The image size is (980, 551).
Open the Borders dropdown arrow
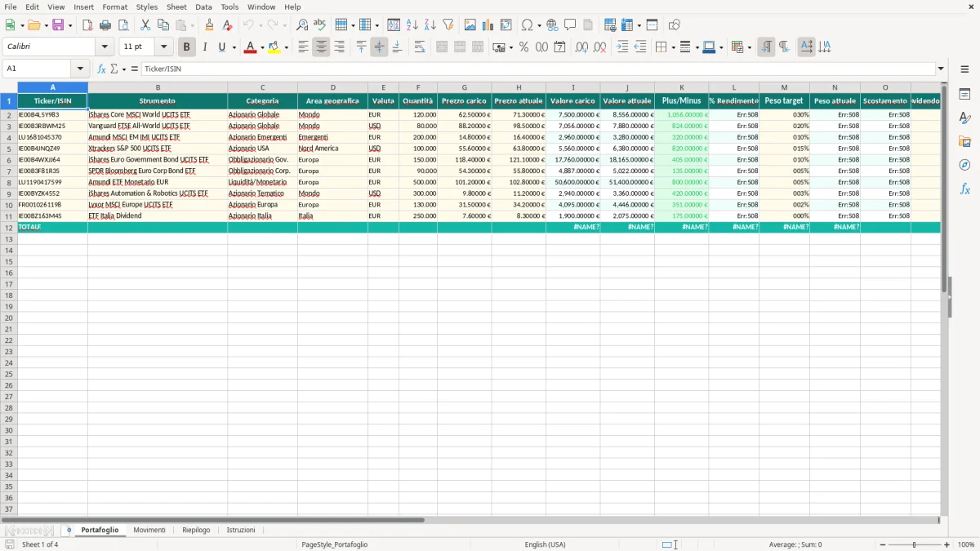coord(672,47)
